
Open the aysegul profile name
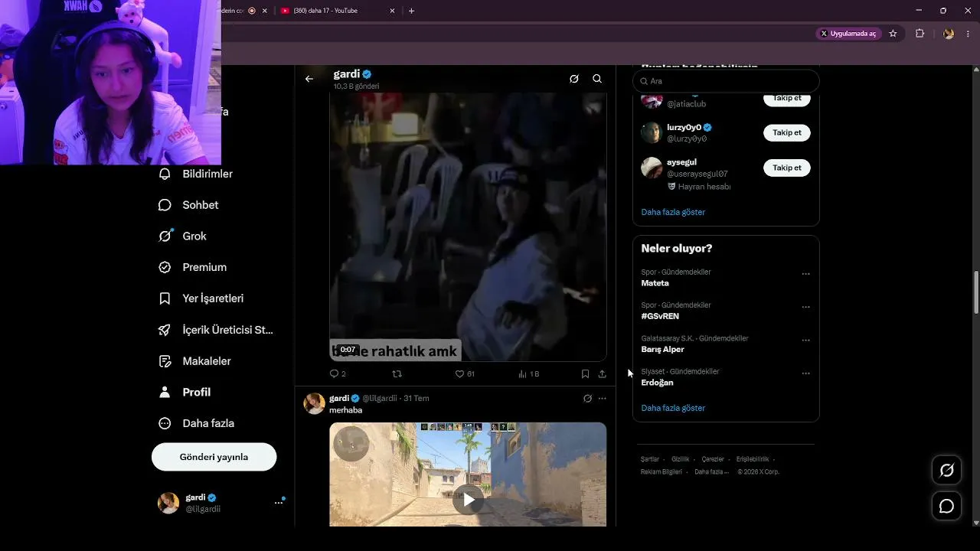pyautogui.click(x=681, y=162)
